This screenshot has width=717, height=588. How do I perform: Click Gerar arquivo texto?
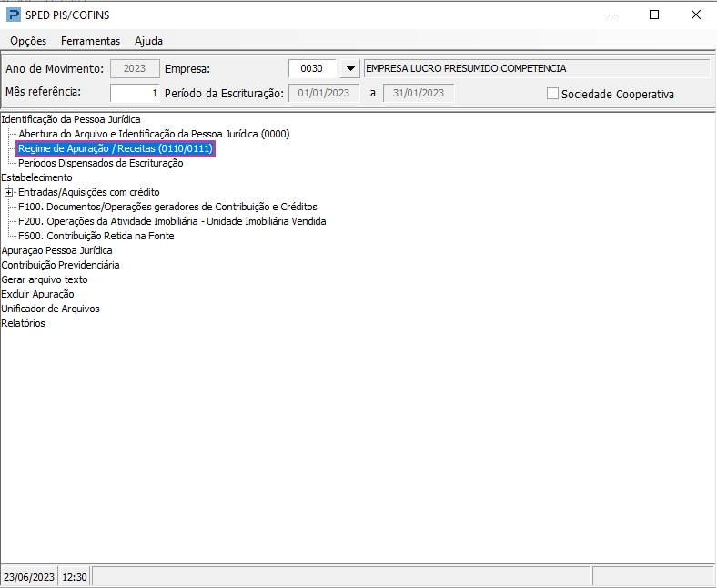point(45,279)
